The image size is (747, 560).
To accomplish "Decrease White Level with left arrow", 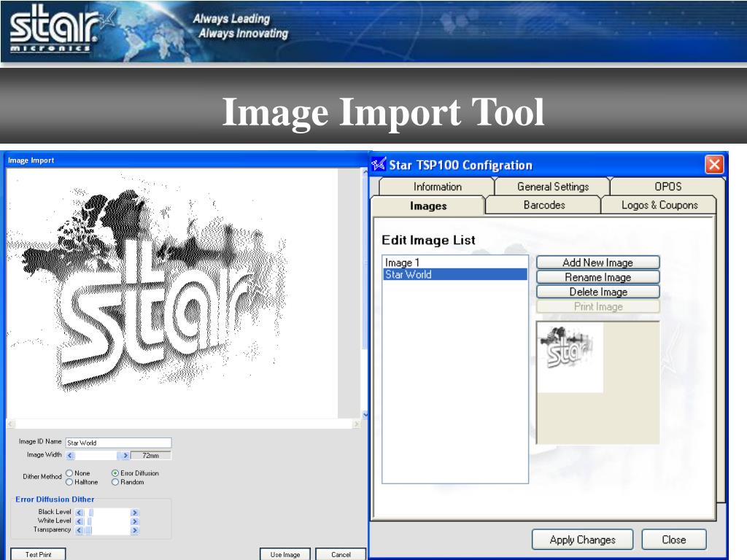I will pyautogui.click(x=79, y=521).
